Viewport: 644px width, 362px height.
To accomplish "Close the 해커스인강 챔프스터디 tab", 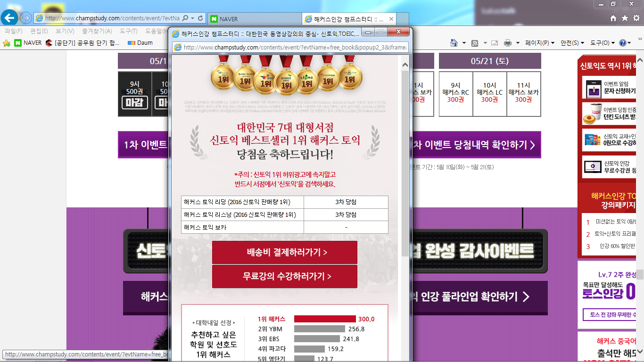I will point(391,19).
